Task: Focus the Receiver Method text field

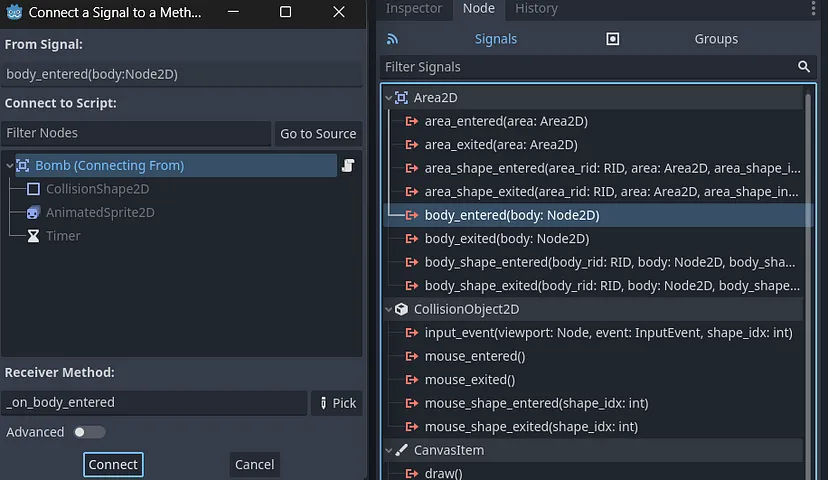Action: [154, 402]
